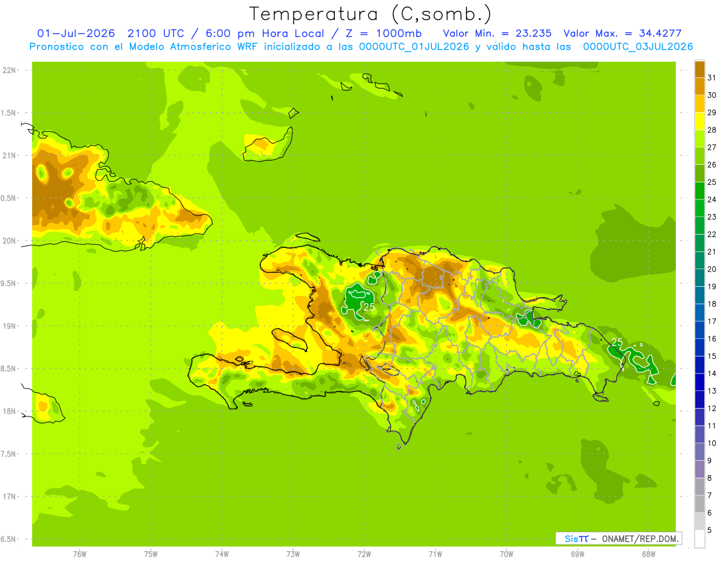
Task: Click legend value '15'
Action: (712, 356)
